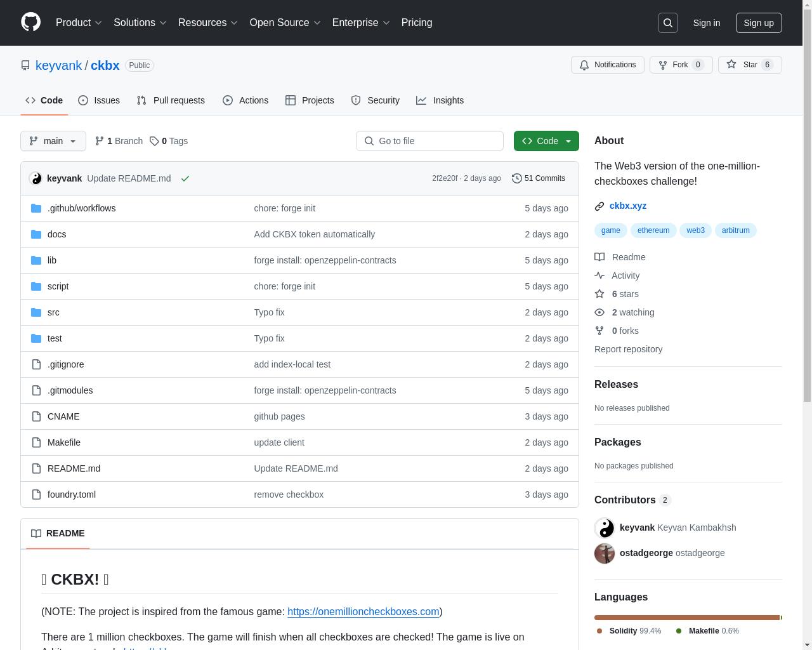
Task: Expand the Enterprise menu
Action: [361, 23]
